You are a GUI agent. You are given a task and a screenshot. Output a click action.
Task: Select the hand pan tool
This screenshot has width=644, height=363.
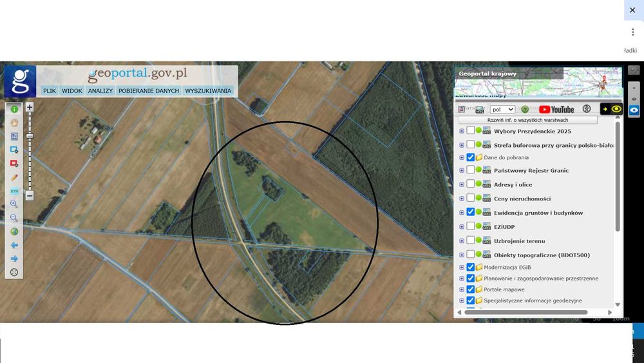14,123
